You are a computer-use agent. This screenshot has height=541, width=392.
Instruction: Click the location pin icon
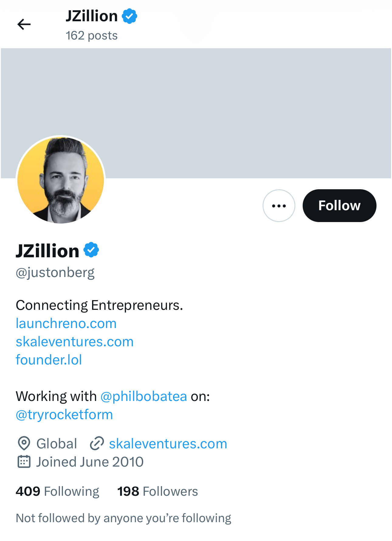pos(24,443)
